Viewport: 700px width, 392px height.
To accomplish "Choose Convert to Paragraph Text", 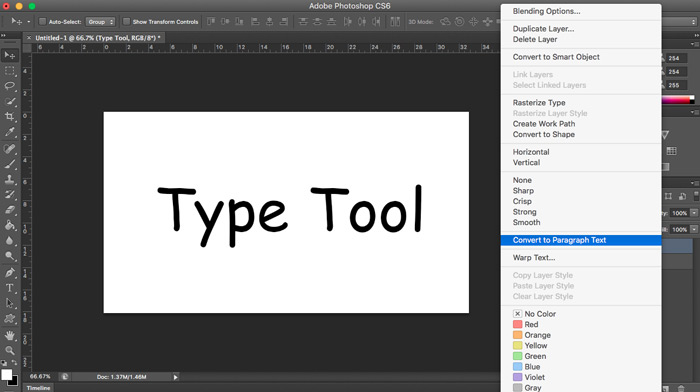I will tap(581, 240).
